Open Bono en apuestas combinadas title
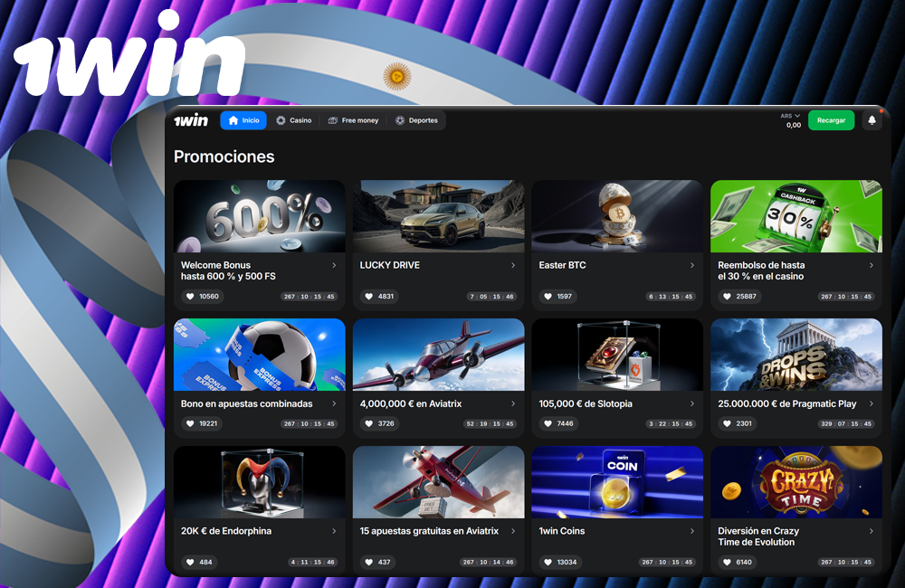Viewport: 905px width, 588px height. (x=246, y=404)
